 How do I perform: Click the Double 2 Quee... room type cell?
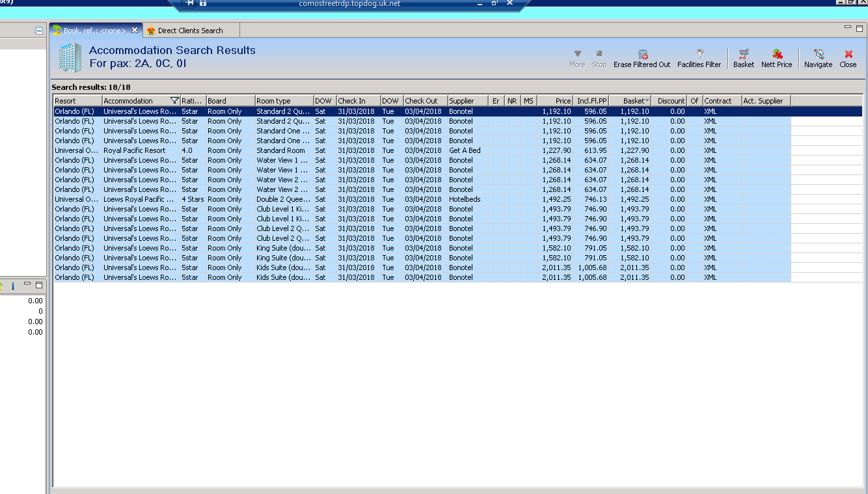coord(284,199)
